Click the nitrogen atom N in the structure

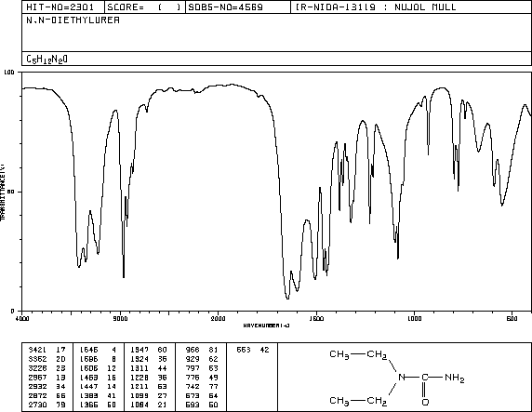tap(402, 377)
